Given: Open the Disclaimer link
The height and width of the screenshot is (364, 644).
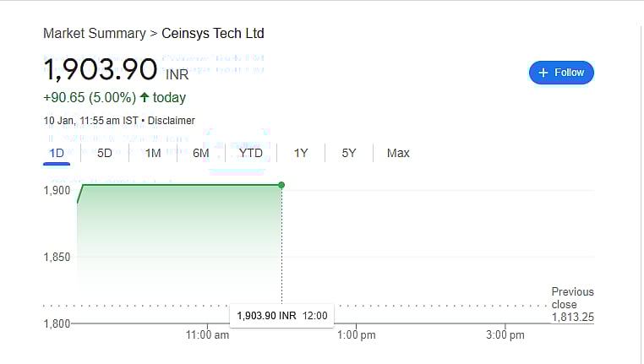Looking at the screenshot, I should click(x=172, y=121).
